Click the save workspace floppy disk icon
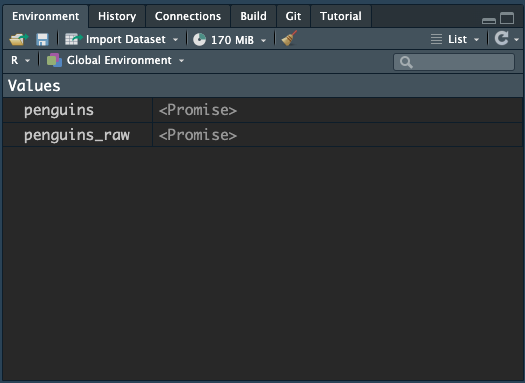The height and width of the screenshot is (383, 525). point(42,40)
